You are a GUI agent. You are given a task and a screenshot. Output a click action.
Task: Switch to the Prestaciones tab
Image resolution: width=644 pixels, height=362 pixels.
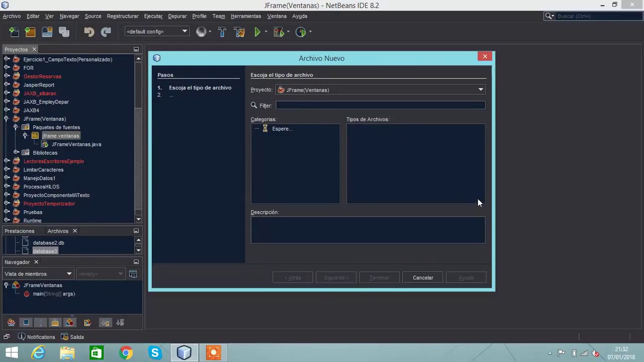click(20, 231)
